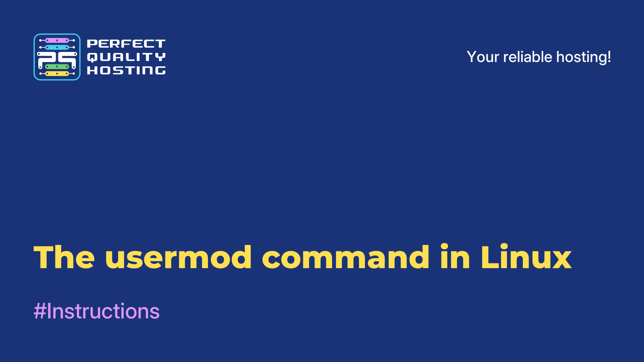Click the 'Your reliable hosting!' tagline text
The image size is (644, 362).
point(539,56)
